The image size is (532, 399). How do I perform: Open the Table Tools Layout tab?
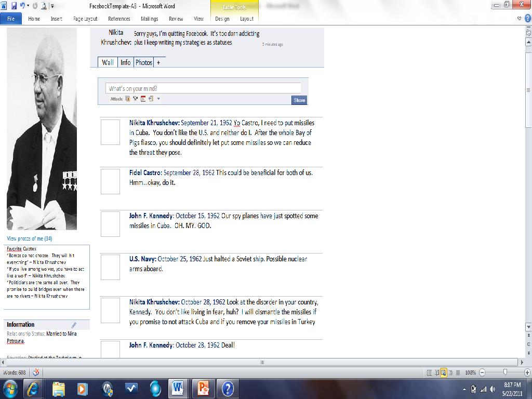[247, 19]
